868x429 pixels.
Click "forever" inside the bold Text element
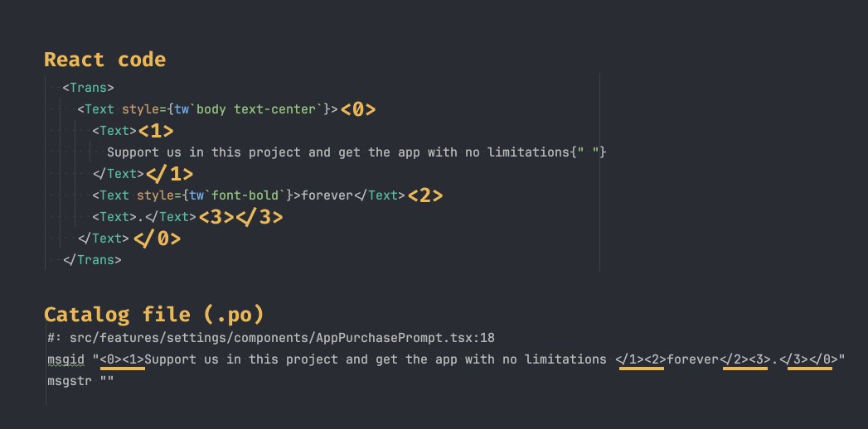(x=327, y=195)
